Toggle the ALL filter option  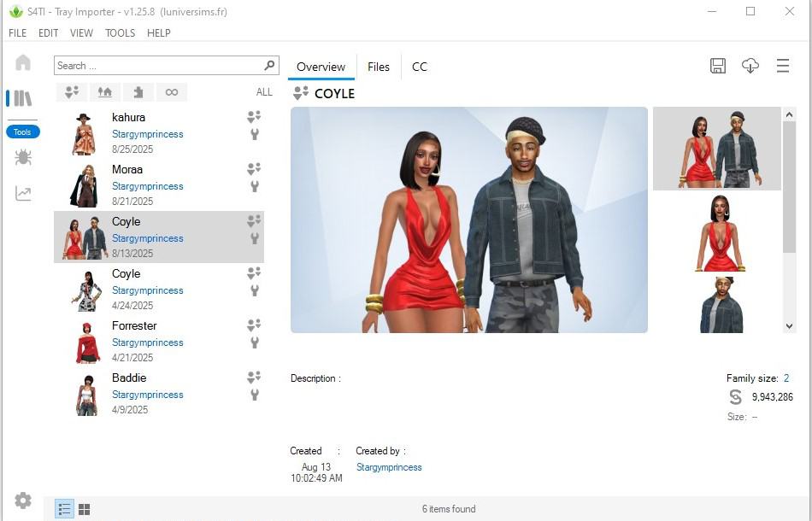(x=263, y=91)
